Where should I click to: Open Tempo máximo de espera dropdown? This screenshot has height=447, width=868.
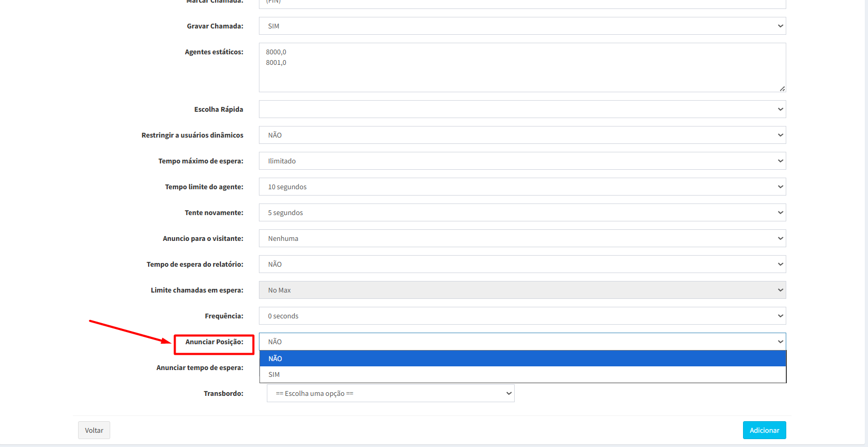tap(522, 161)
